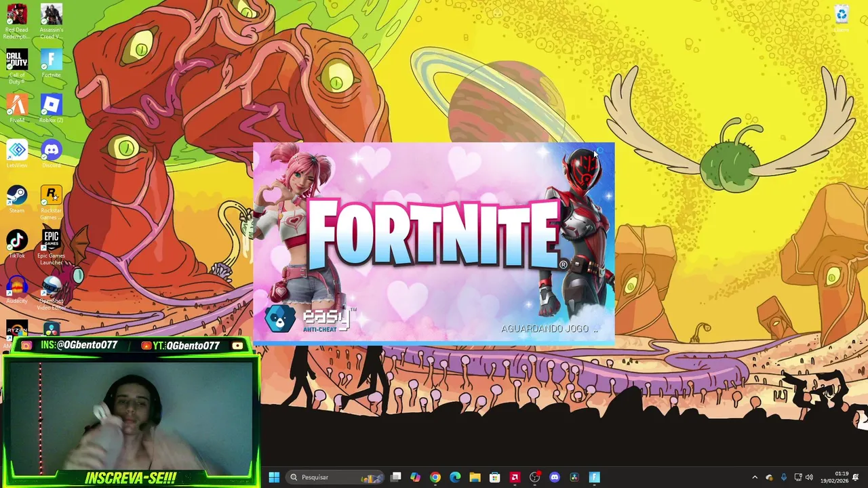Open the volume control in tray
The width and height of the screenshot is (868, 488).
809,477
